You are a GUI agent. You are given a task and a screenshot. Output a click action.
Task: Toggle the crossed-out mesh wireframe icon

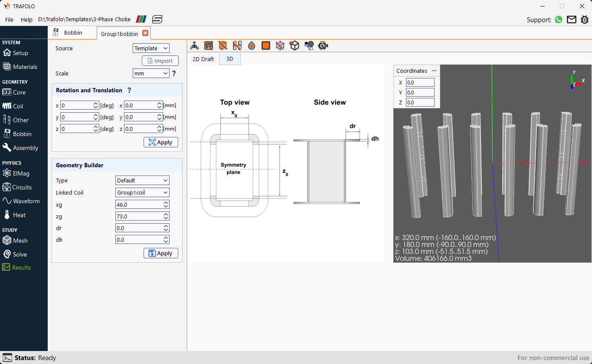[280, 45]
